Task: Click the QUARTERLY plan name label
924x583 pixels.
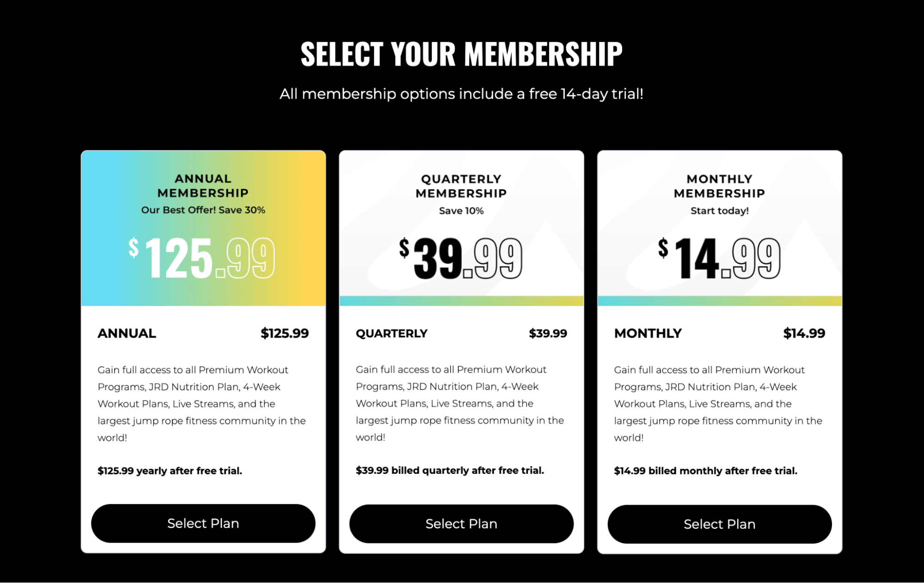Action: pyautogui.click(x=391, y=333)
